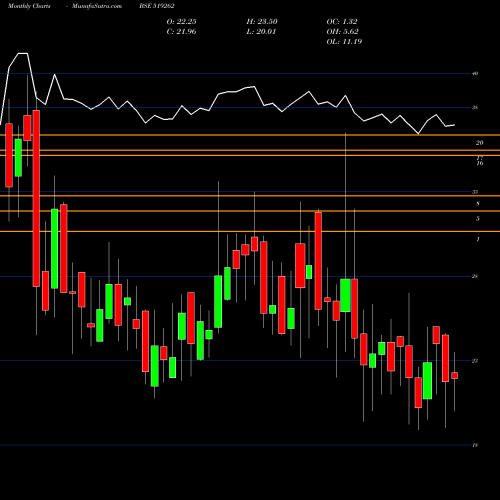The width and height of the screenshot is (500, 500).
Task: Click the "40" price axis label
Action: coord(475,74)
